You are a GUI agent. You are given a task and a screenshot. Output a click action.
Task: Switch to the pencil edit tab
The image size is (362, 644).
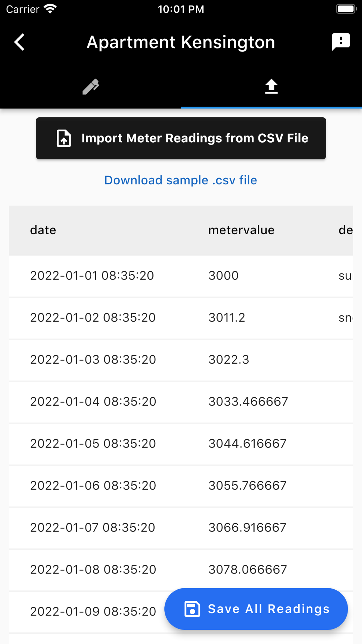tap(90, 87)
